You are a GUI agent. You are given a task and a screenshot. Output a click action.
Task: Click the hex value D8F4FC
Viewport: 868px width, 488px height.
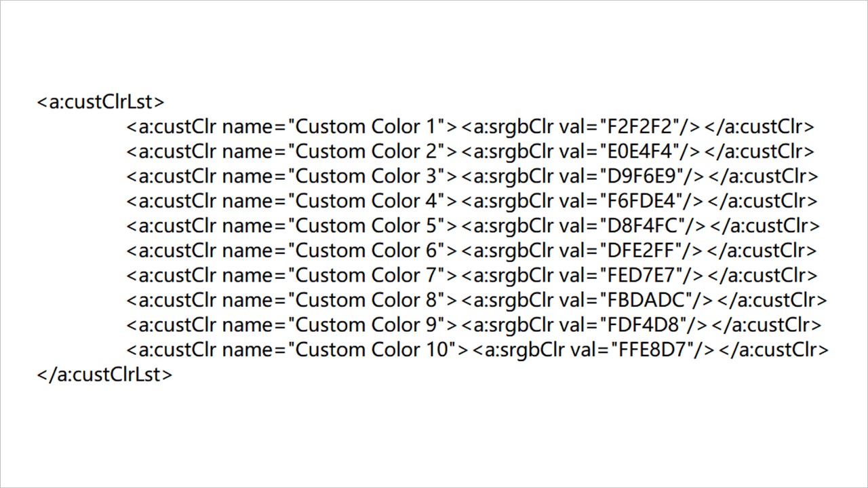641,225
